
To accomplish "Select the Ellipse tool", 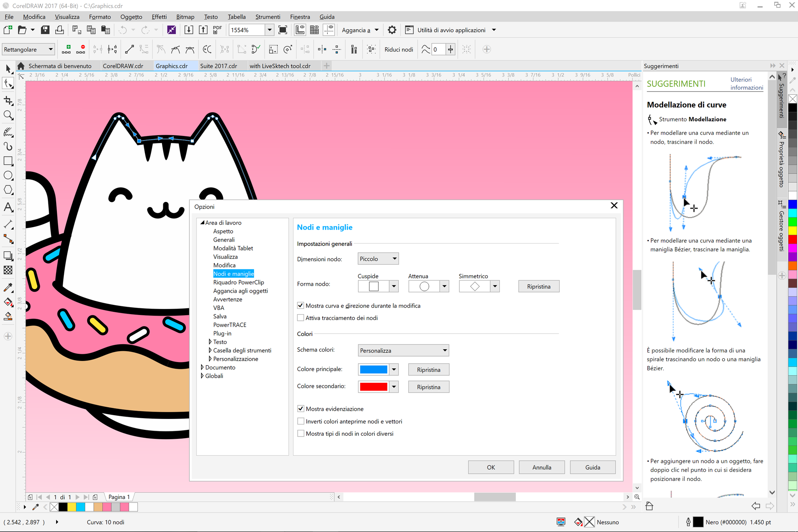I will [x=8, y=175].
